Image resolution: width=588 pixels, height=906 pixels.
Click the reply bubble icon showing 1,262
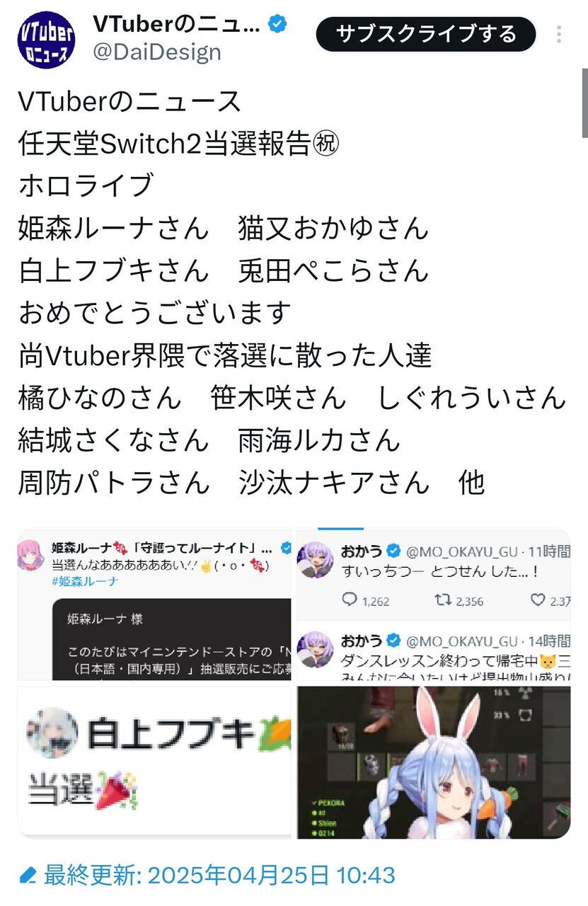(x=350, y=601)
